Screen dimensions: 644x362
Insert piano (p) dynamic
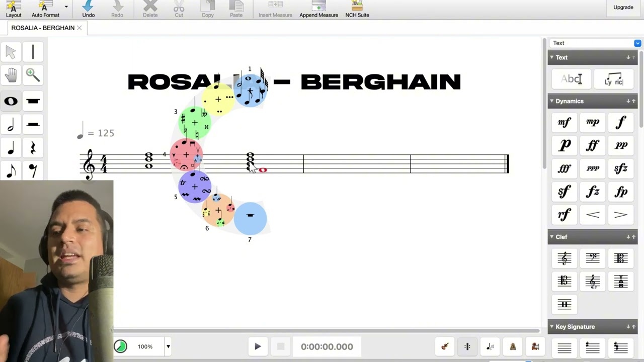(565, 145)
